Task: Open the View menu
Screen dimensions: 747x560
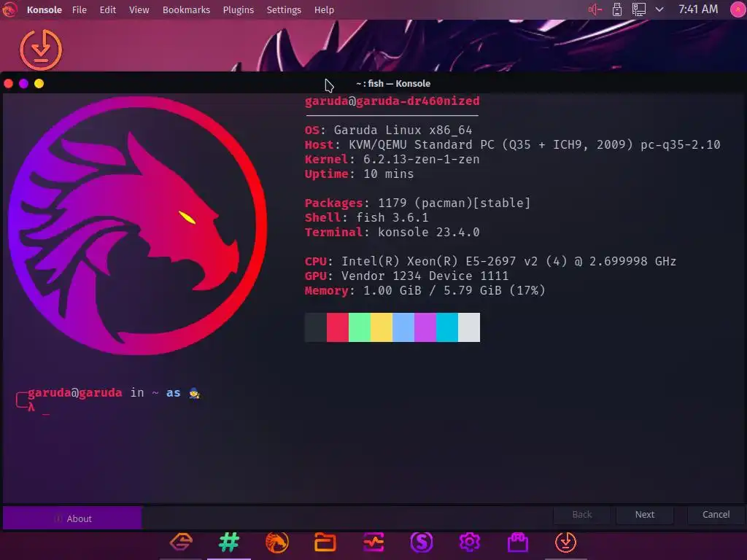Action: (139, 10)
